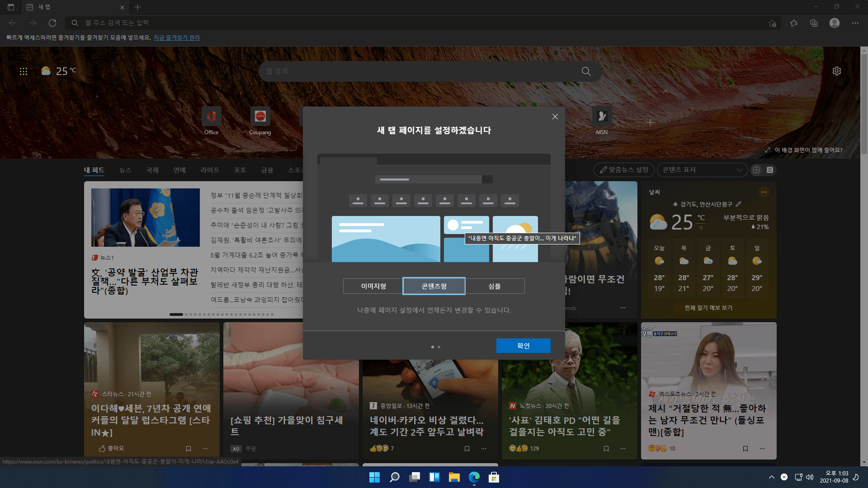This screenshot has width=868, height=488.
Task: Bookmark the 김태호 PD article
Action: click(x=606, y=449)
